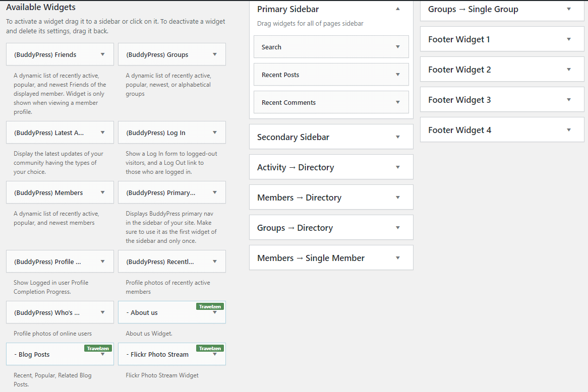Click the Footer Widget 3 heading
The image size is (588, 392).
[459, 100]
